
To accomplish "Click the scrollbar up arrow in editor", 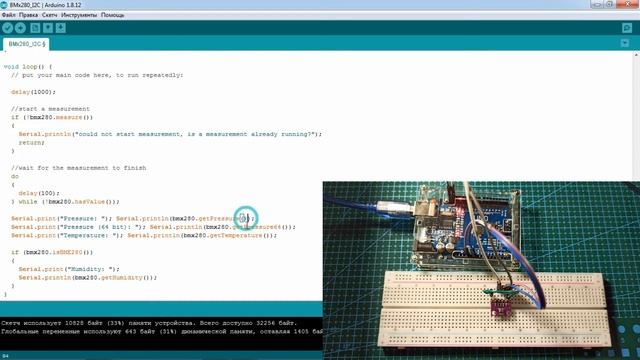I will click(x=636, y=55).
